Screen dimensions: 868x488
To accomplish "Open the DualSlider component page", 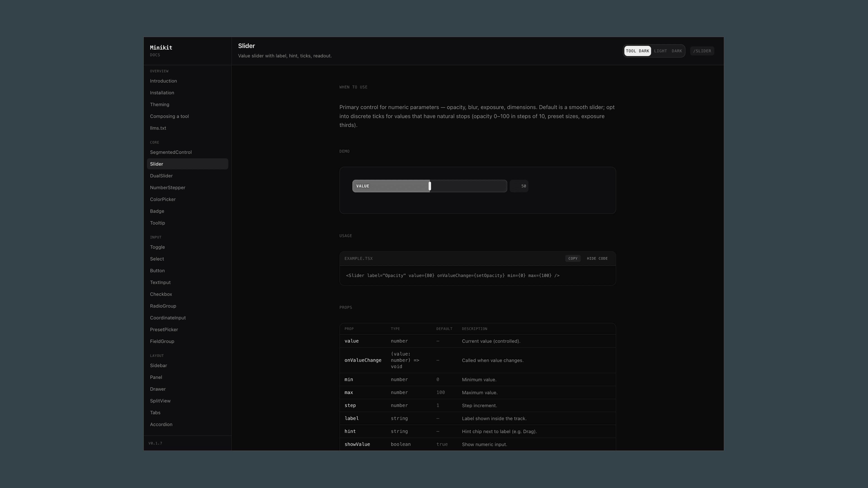I will [x=187, y=176].
